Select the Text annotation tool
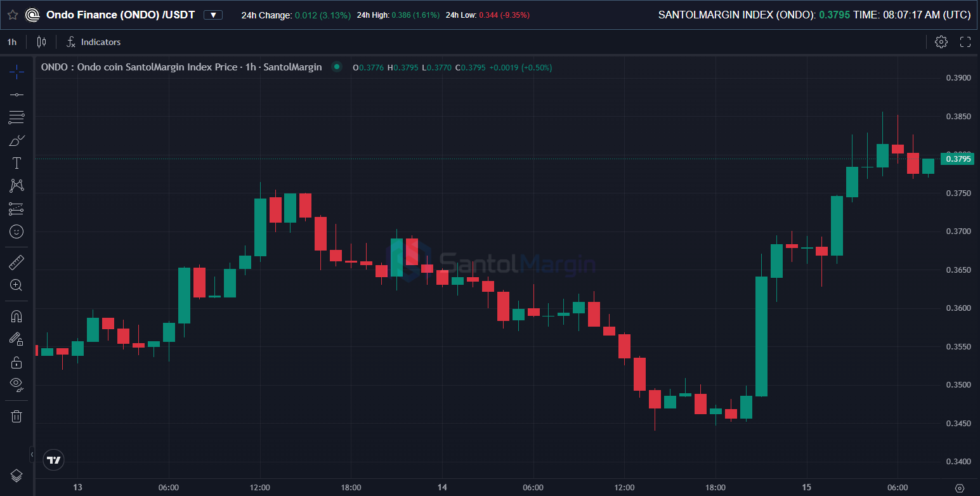 tap(16, 163)
